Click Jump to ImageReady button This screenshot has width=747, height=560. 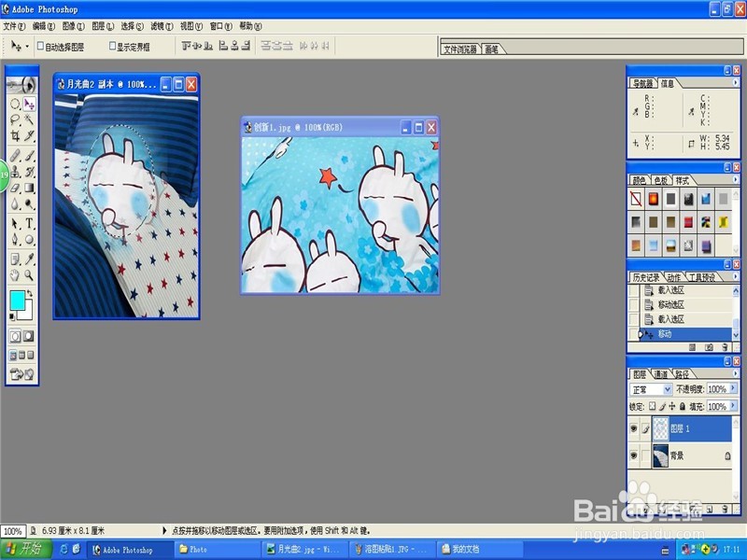tap(21, 375)
